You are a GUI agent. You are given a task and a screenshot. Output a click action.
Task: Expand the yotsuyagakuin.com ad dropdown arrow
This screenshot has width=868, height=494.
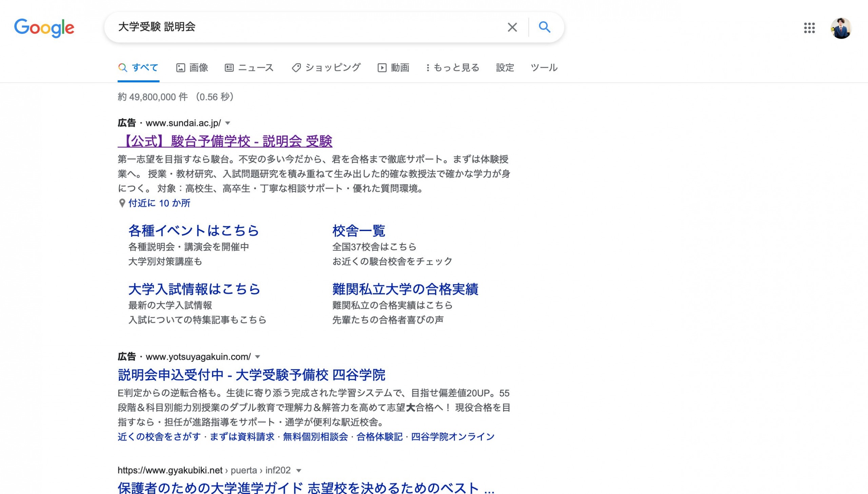coord(258,357)
